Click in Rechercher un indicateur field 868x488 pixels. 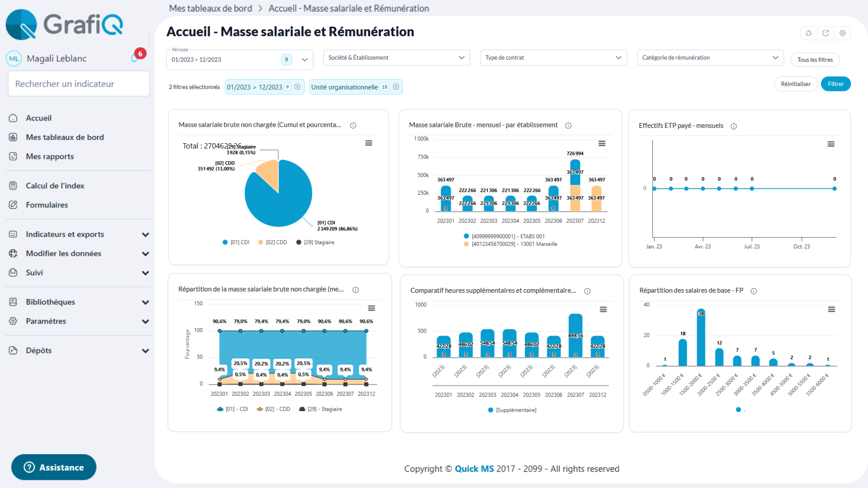79,84
